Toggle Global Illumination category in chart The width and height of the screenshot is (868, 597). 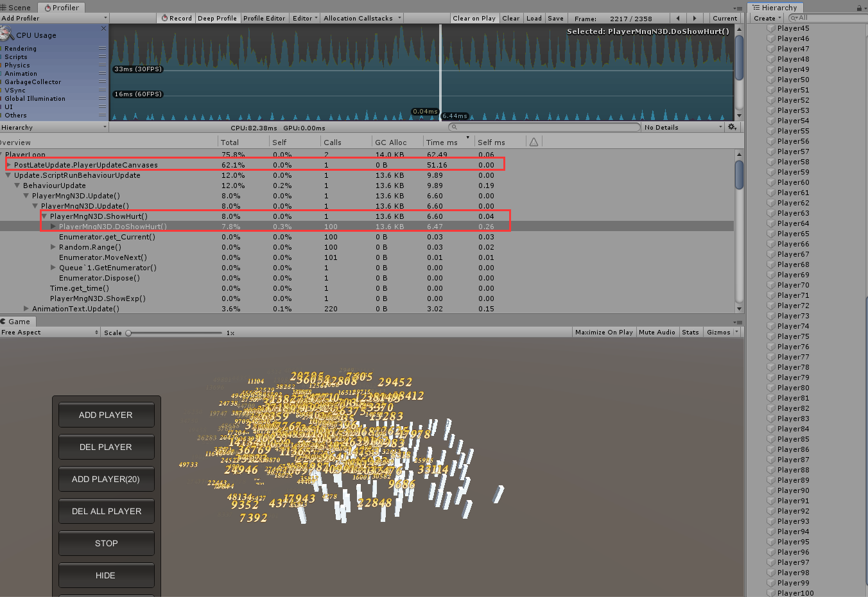pyautogui.click(x=1, y=99)
